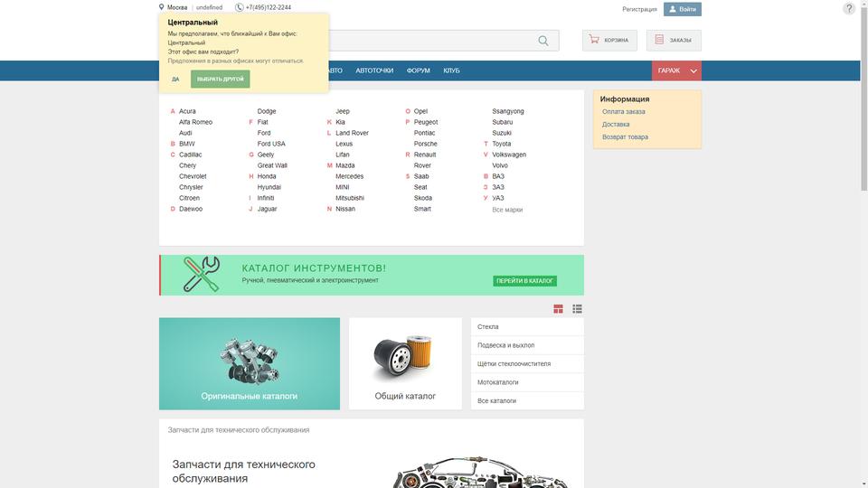Select the Peugeot brand

tap(426, 122)
